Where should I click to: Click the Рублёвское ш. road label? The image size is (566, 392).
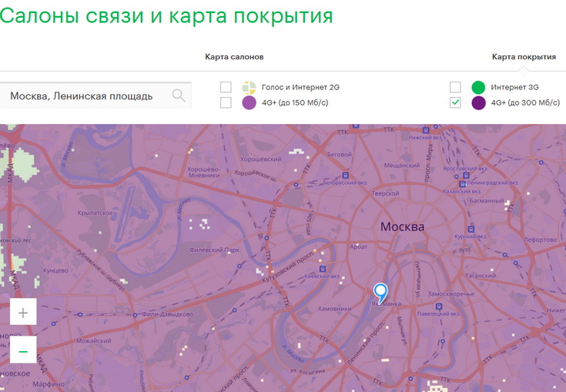[x=100, y=270]
